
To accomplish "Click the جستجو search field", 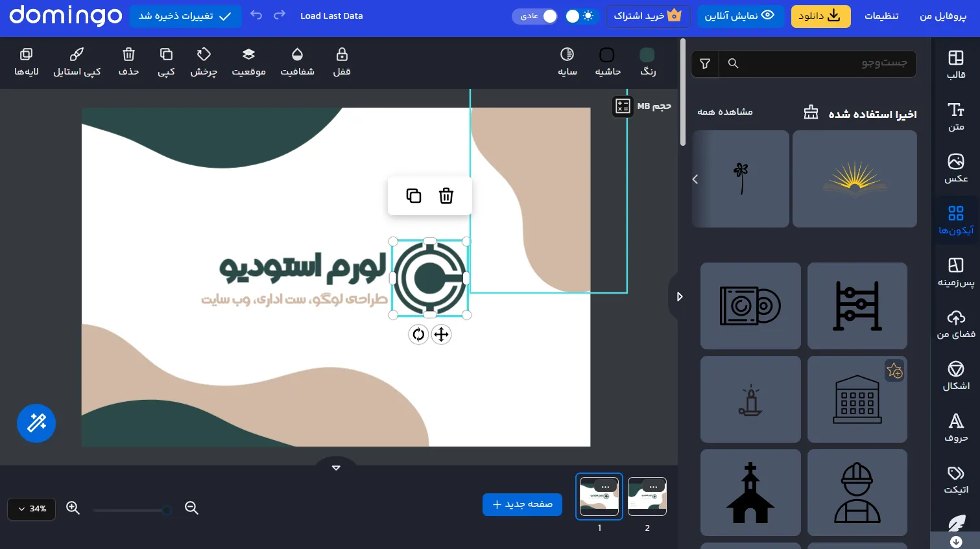I will 817,63.
